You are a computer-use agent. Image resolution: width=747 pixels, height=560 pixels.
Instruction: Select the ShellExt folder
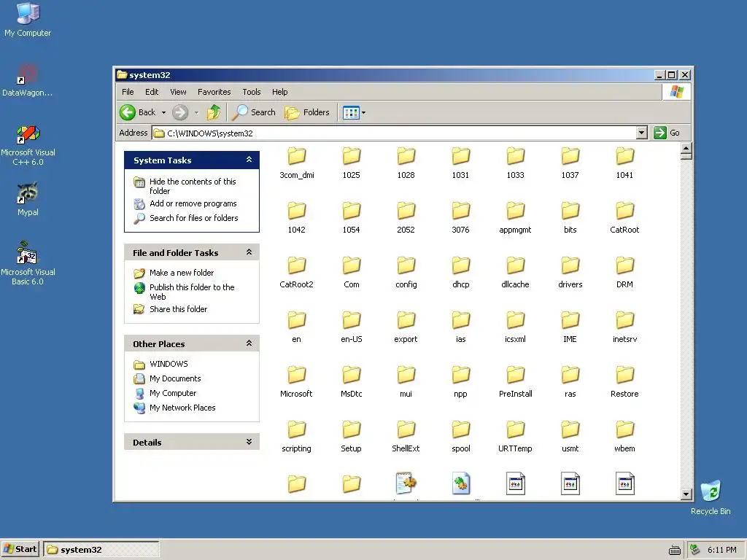click(x=406, y=437)
